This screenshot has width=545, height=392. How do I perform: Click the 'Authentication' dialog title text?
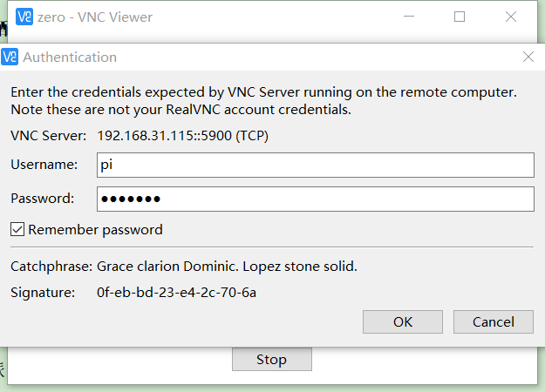click(x=70, y=57)
